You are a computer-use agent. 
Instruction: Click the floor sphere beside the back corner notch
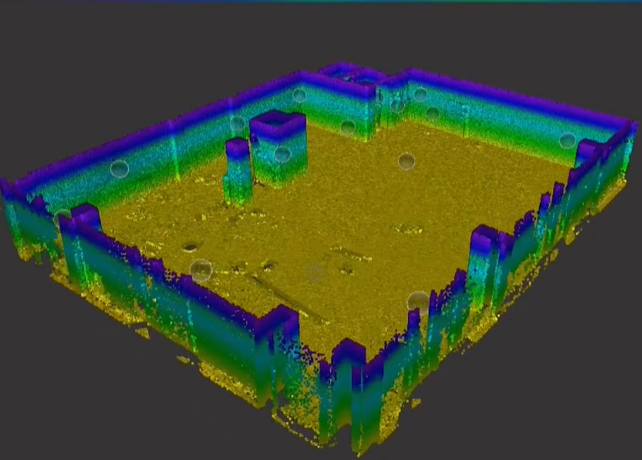click(347, 128)
